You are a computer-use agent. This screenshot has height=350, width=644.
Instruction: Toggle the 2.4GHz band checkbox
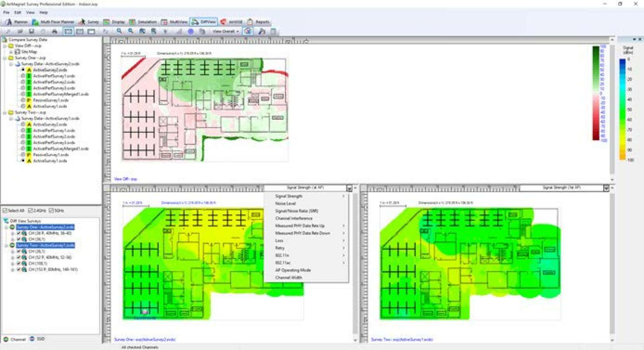point(31,211)
